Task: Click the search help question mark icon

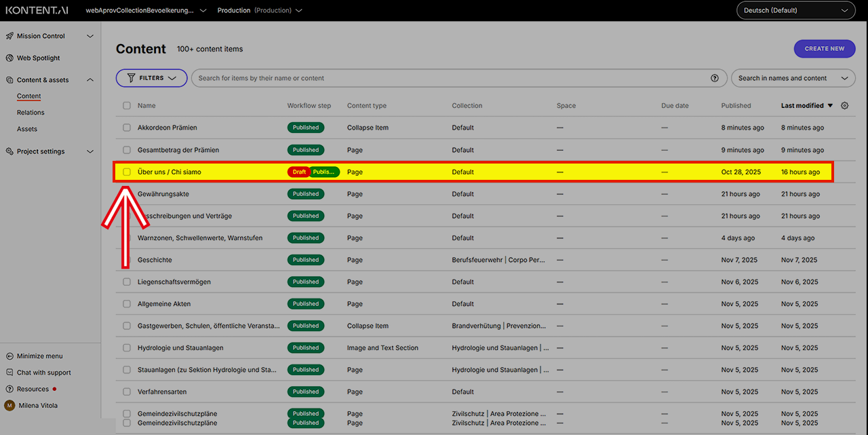Action: (714, 78)
